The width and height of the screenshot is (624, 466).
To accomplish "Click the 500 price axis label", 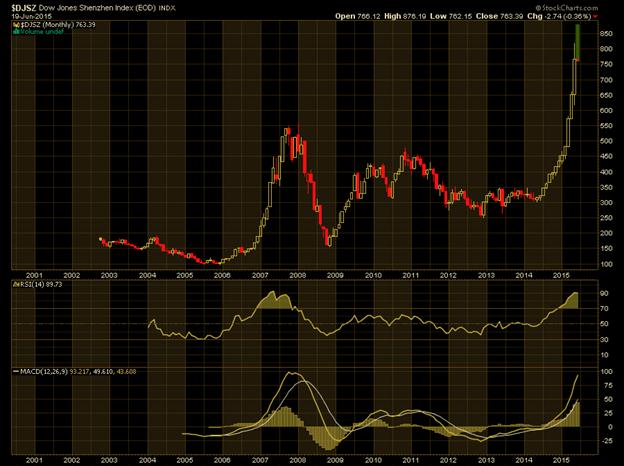I will (x=606, y=141).
